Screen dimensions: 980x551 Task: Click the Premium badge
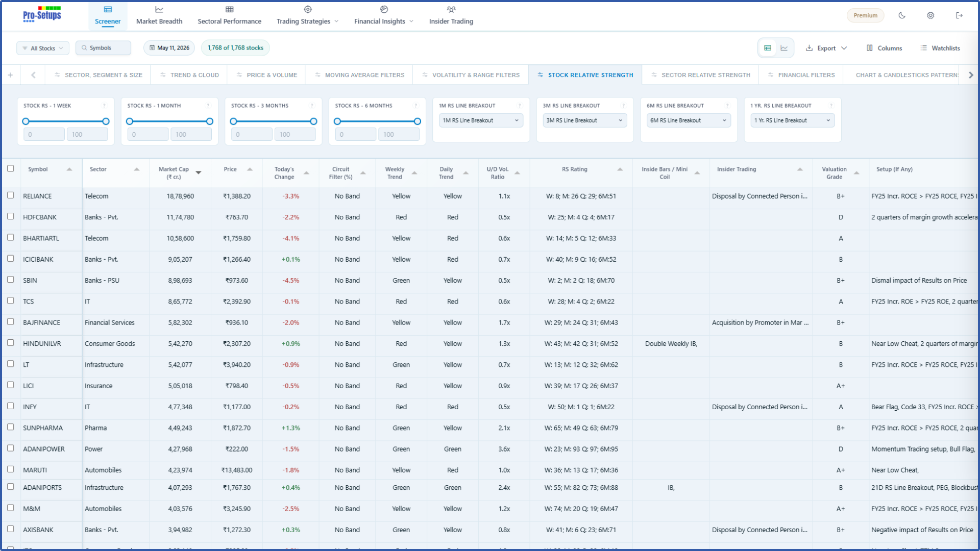865,15
